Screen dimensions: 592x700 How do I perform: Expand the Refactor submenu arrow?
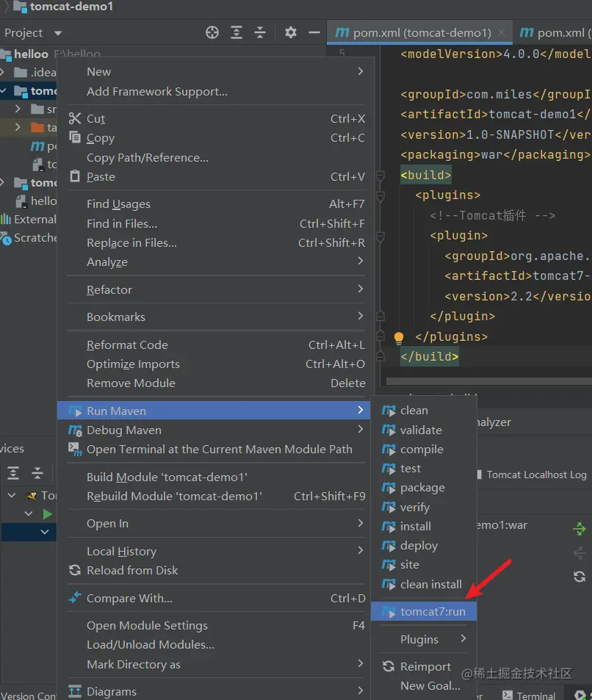point(361,289)
